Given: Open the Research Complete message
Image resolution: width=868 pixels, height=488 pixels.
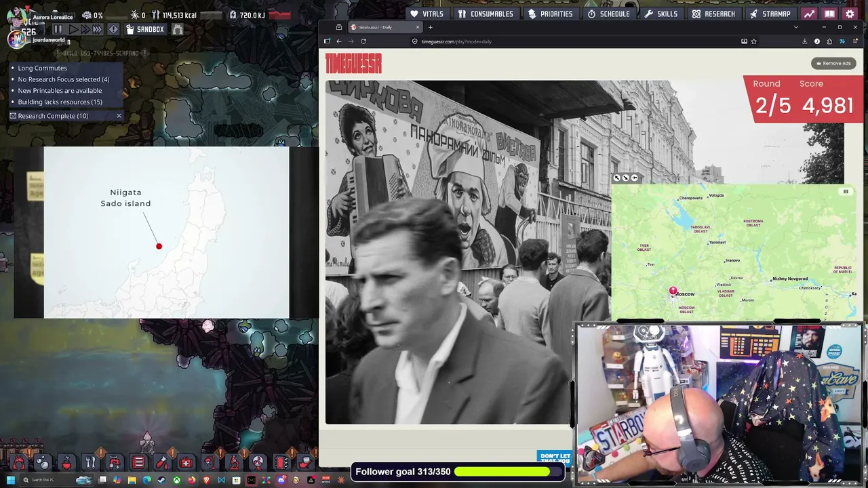Looking at the screenshot, I should pyautogui.click(x=53, y=116).
